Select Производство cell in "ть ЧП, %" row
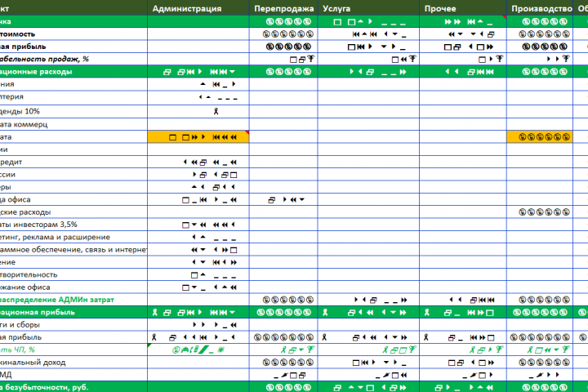This screenshot has height=392, width=588. tap(540, 350)
